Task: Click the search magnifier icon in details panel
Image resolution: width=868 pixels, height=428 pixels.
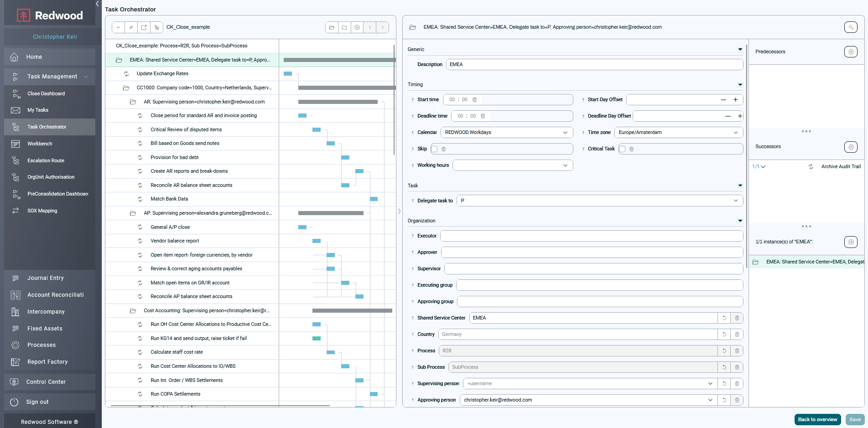Action: click(x=850, y=27)
